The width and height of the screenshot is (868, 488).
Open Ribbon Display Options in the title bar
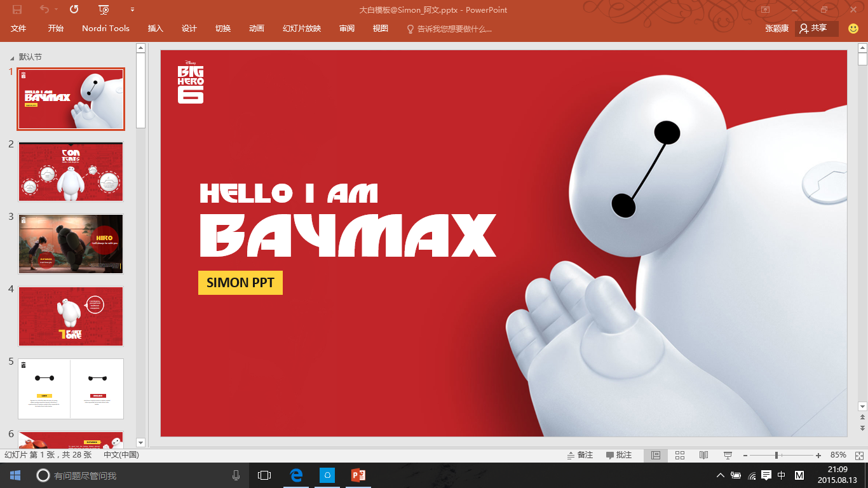[766, 10]
